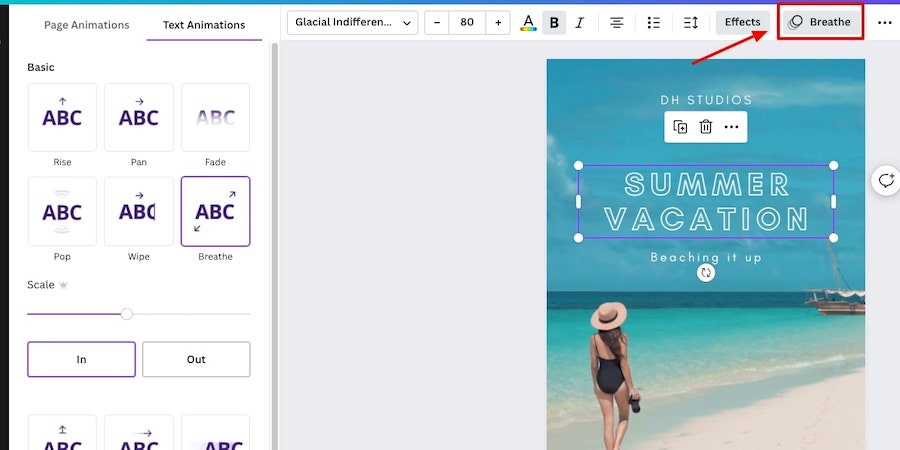Open the Glacial Indifference font dropdown
The image size is (900, 450).
352,22
